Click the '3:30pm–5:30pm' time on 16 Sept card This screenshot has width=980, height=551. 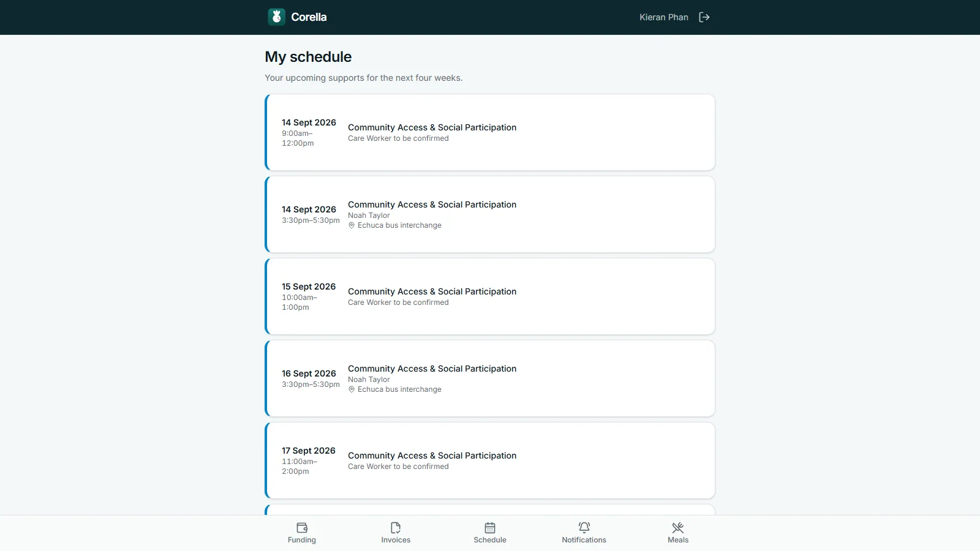pyautogui.click(x=311, y=384)
